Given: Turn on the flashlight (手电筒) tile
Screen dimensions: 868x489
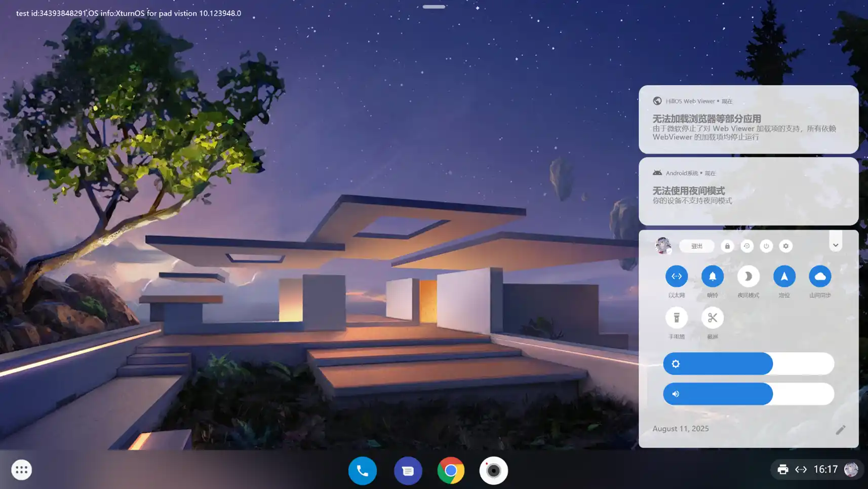Looking at the screenshot, I should coord(676,318).
